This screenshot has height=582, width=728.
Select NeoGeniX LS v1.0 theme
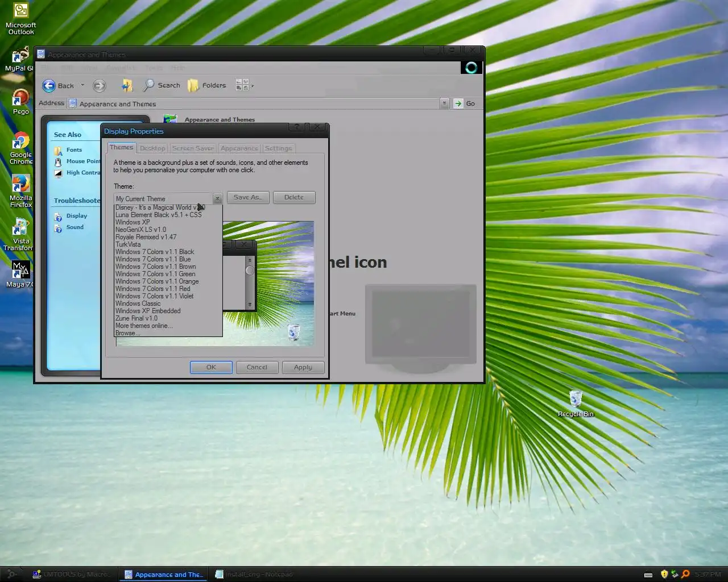(168, 230)
